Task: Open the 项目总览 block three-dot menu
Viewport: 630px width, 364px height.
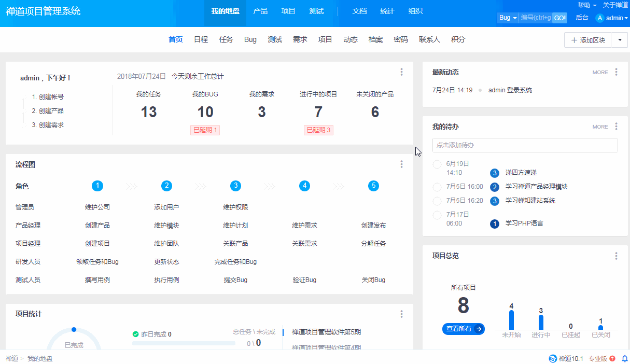Action: 616,256
